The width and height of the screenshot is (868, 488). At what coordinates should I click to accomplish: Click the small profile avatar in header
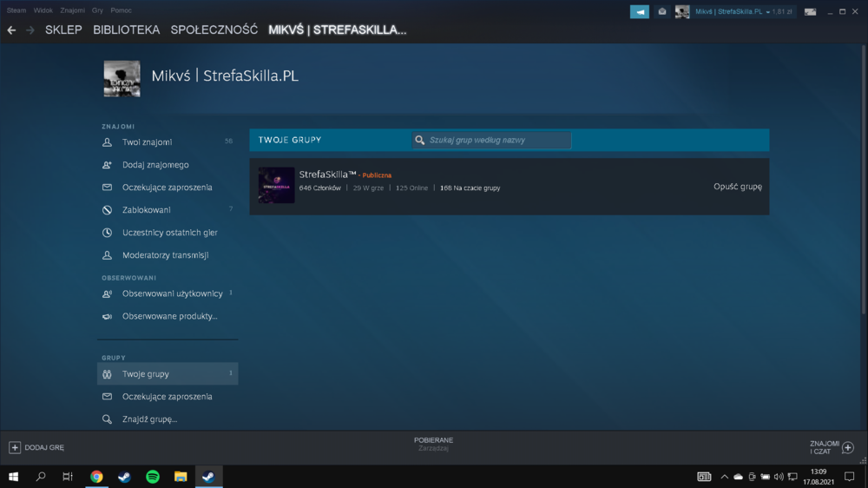tap(682, 11)
